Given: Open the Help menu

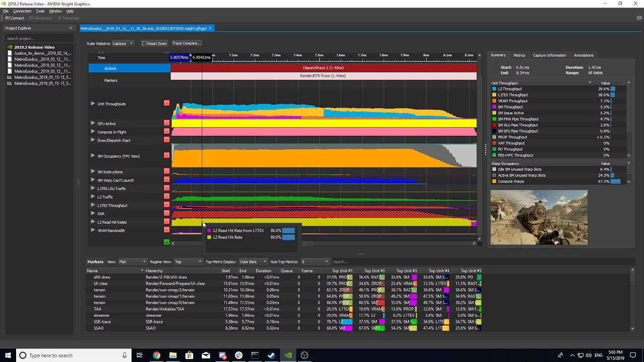Looking at the screenshot, I should (70, 11).
